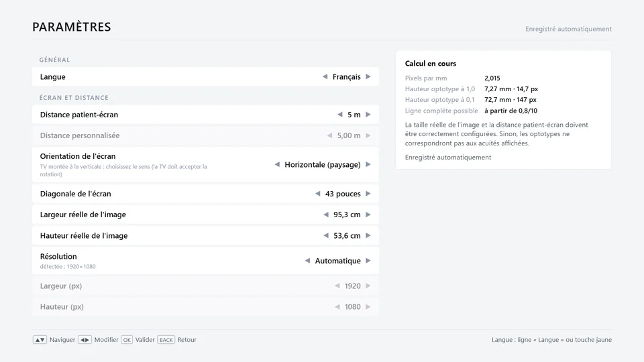Click the left/right Modifier key icon
This screenshot has height=362, width=644.
click(85, 340)
